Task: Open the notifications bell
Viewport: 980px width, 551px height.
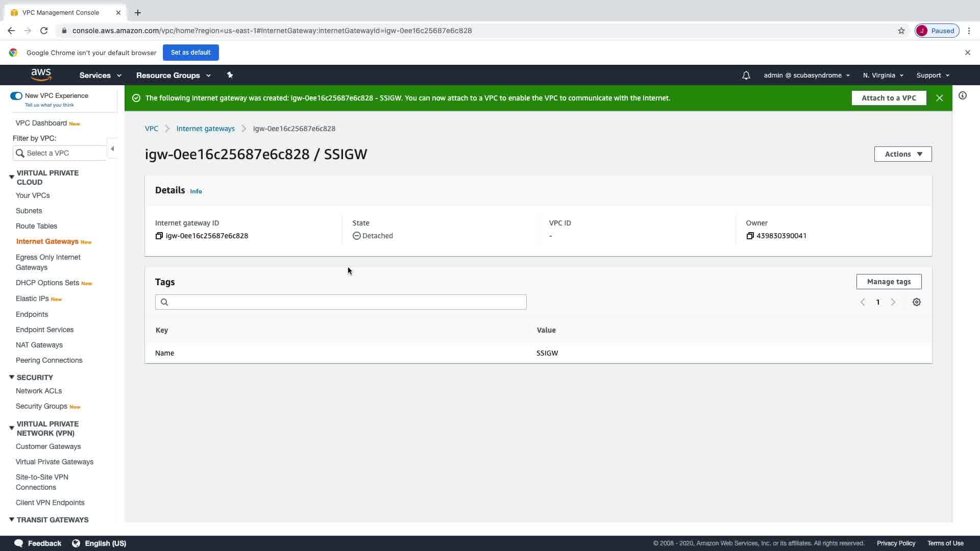Action: click(746, 76)
